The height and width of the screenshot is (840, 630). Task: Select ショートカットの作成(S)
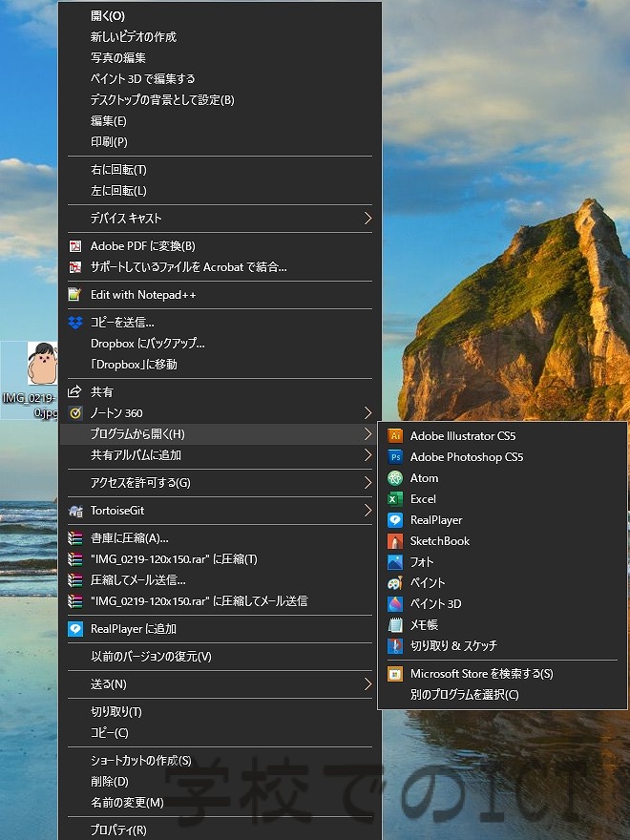(220, 761)
